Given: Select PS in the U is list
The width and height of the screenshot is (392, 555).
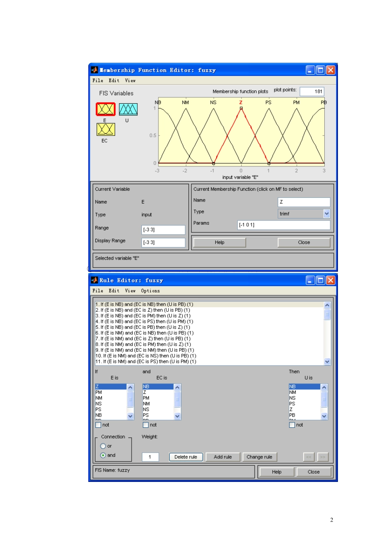Looking at the screenshot, I should tap(305, 404).
